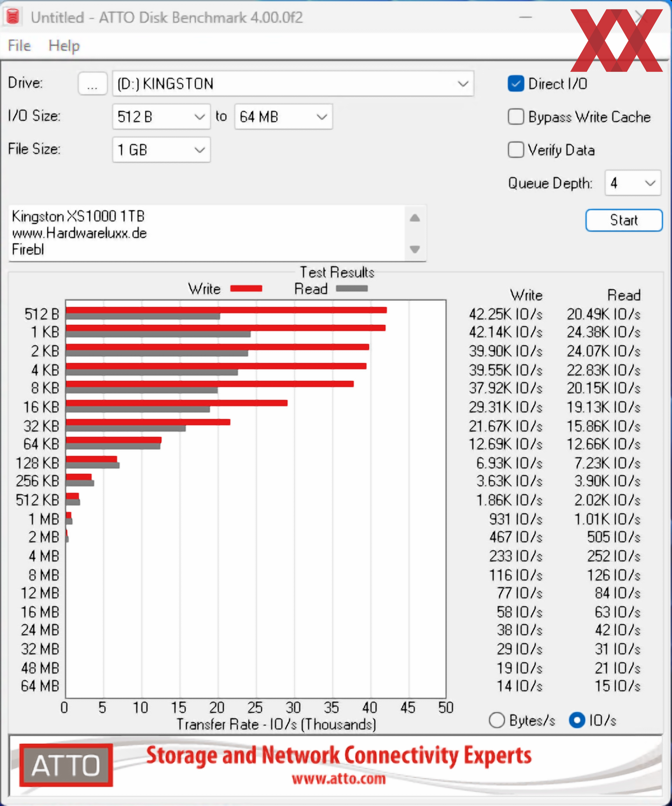672x806 pixels.
Task: Disable the Direct I/O checkbox
Action: click(516, 84)
